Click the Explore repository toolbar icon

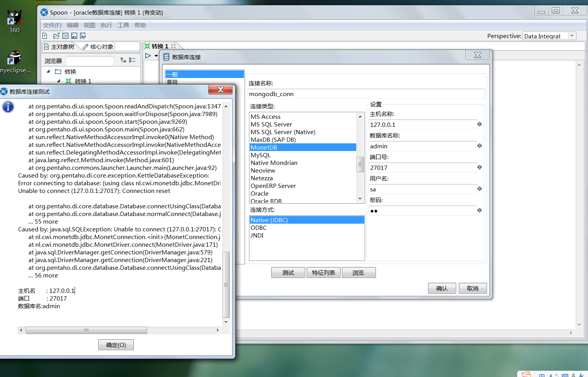pos(65,36)
